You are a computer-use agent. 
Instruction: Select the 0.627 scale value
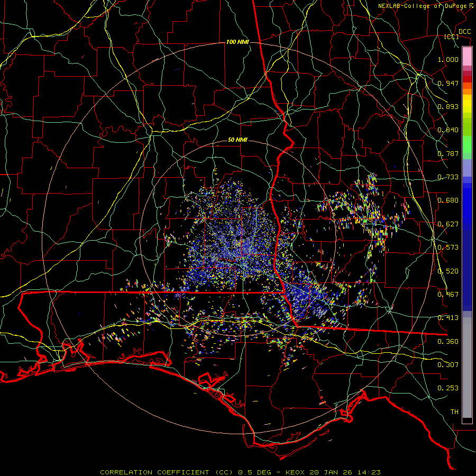pos(448,224)
